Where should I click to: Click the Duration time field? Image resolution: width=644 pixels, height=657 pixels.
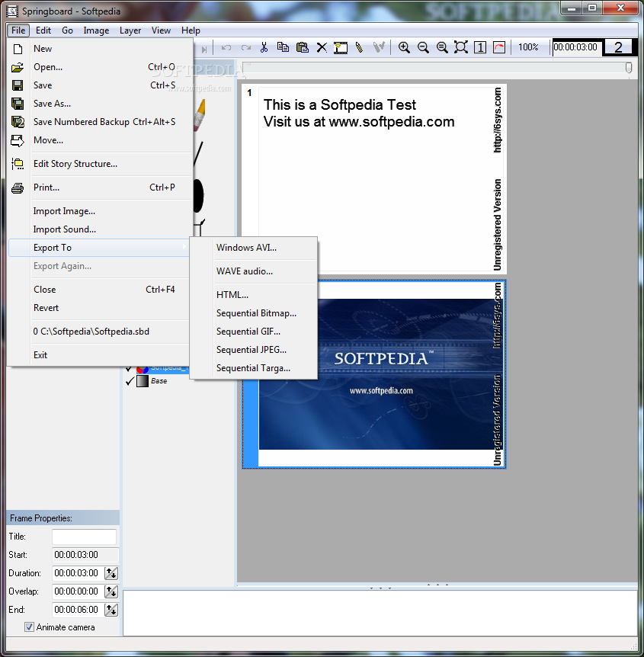[x=77, y=573]
